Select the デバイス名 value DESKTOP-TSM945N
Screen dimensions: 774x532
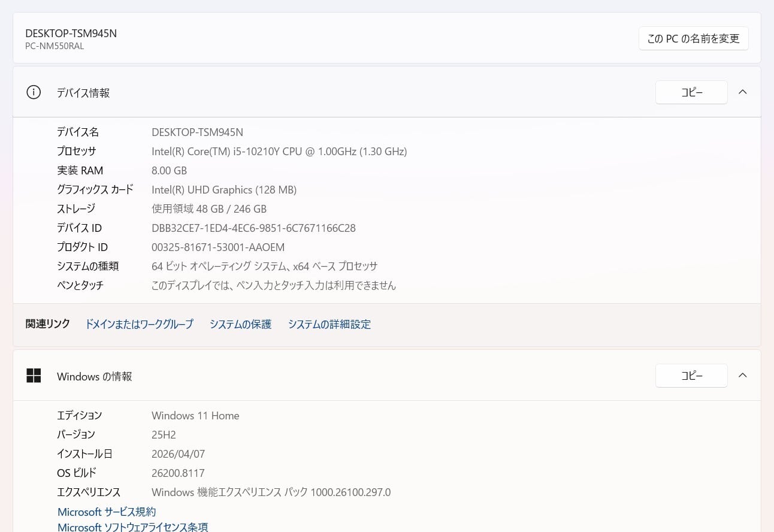point(198,132)
